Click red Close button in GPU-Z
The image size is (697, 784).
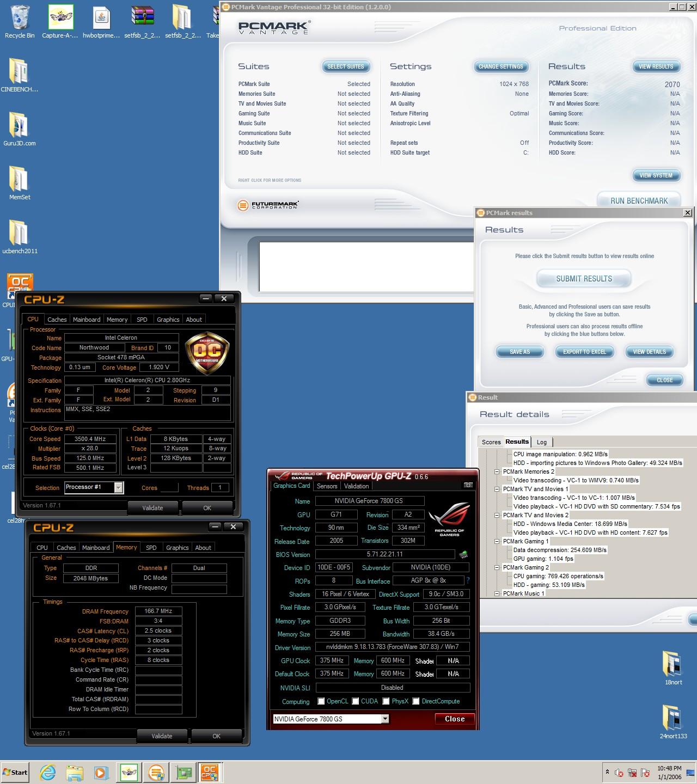[455, 719]
